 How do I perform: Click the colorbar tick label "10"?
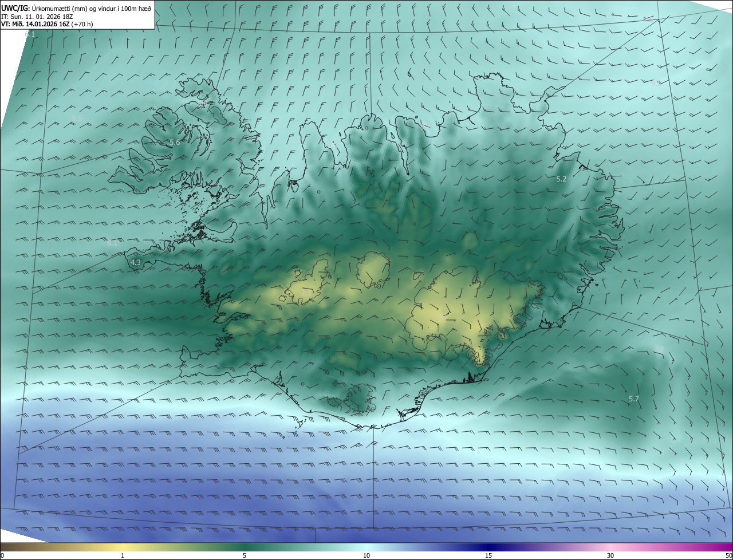pyautogui.click(x=366, y=555)
